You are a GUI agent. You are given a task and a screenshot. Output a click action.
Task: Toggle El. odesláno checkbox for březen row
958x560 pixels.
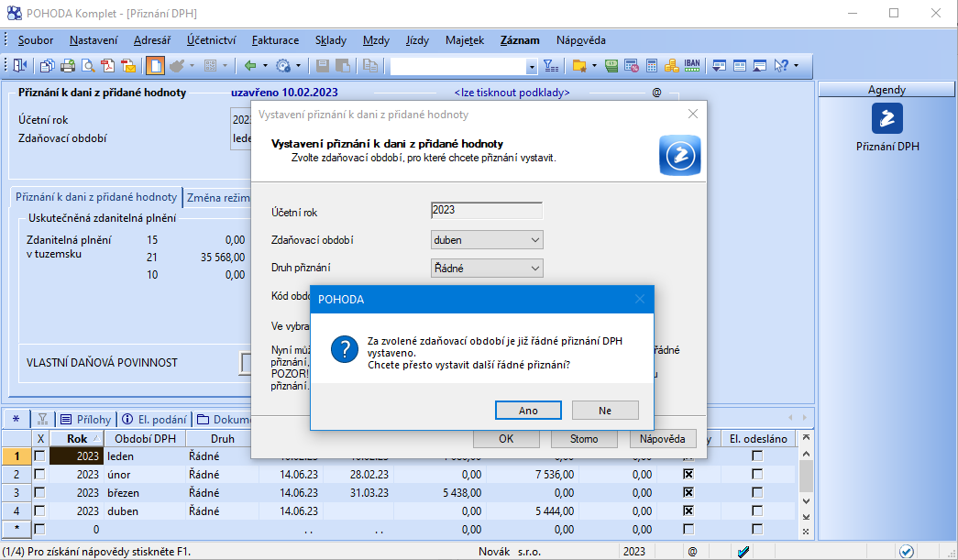pyautogui.click(x=756, y=492)
